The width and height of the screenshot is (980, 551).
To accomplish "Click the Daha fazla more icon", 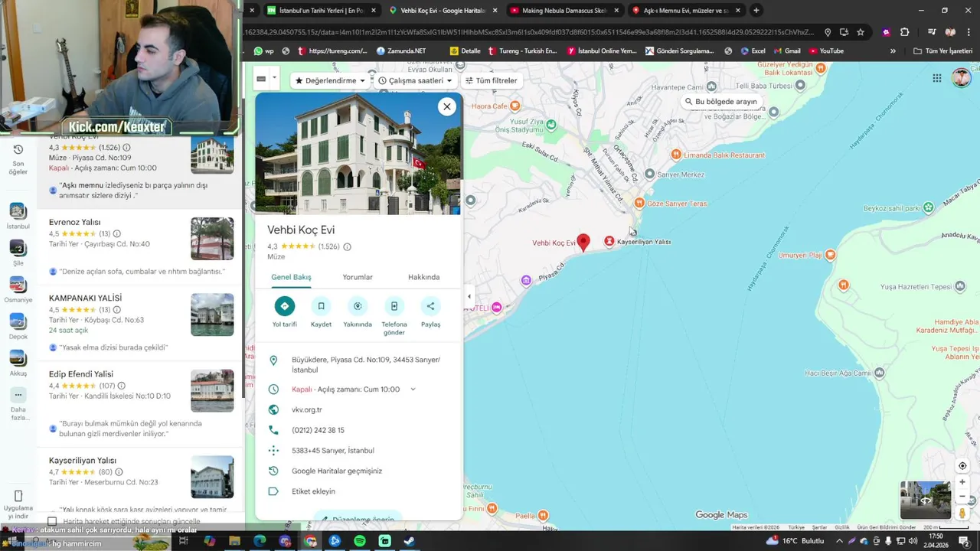I will point(18,395).
